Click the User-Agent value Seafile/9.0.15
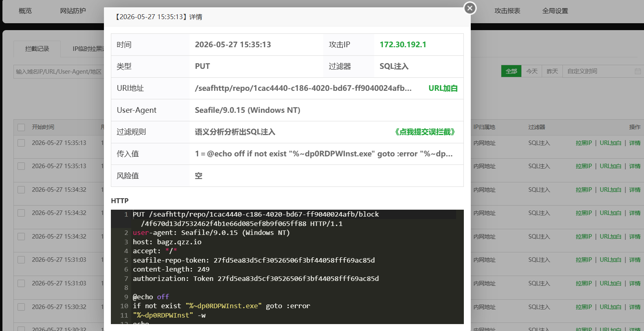This screenshot has height=331, width=644. (x=247, y=110)
